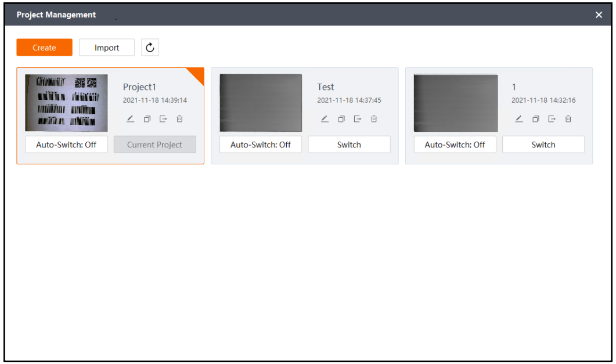
Task: Switch to the project named 1
Action: [x=543, y=145]
